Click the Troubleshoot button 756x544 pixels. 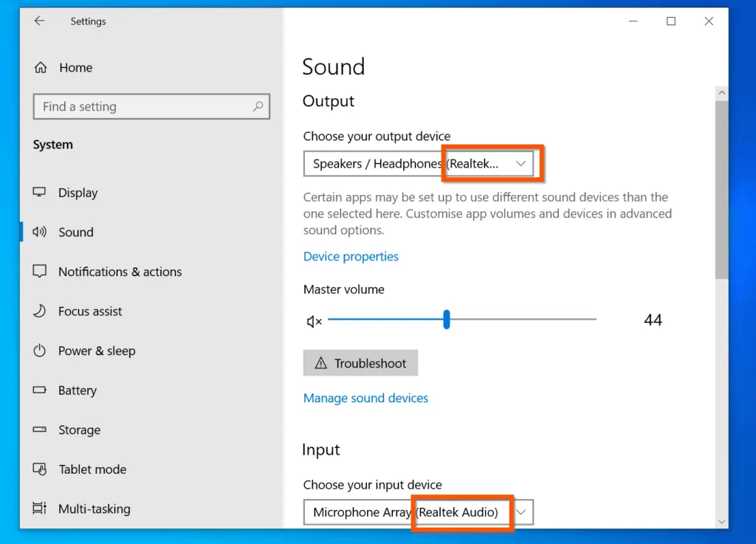coord(360,362)
